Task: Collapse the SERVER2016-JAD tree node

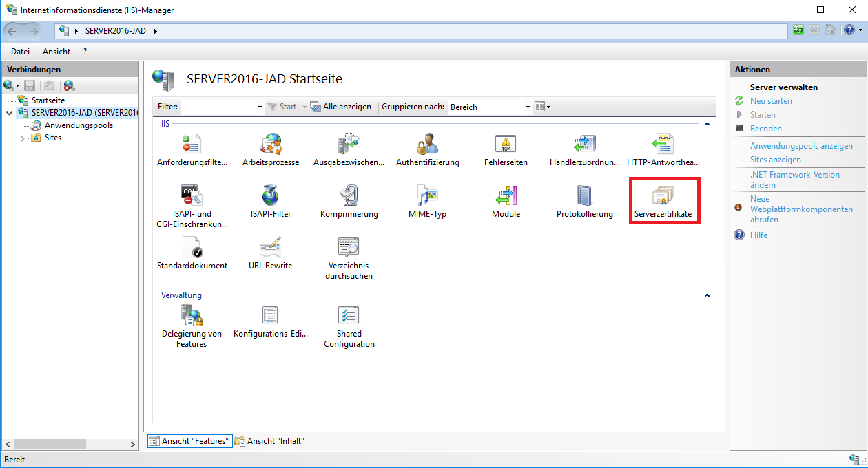Action: [x=8, y=113]
